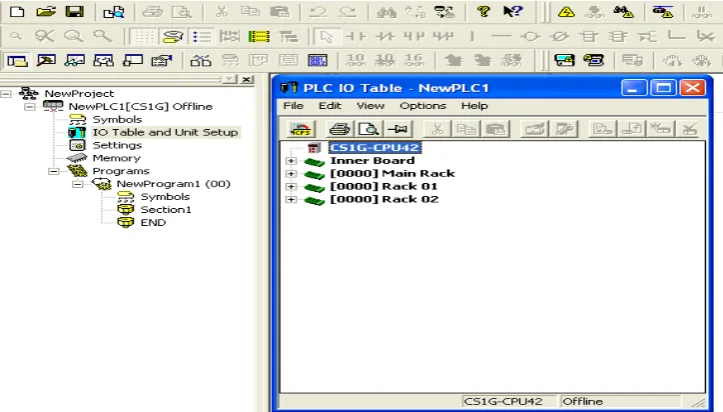
Task: Click Print icon in IO Table toolbar
Action: click(x=340, y=129)
